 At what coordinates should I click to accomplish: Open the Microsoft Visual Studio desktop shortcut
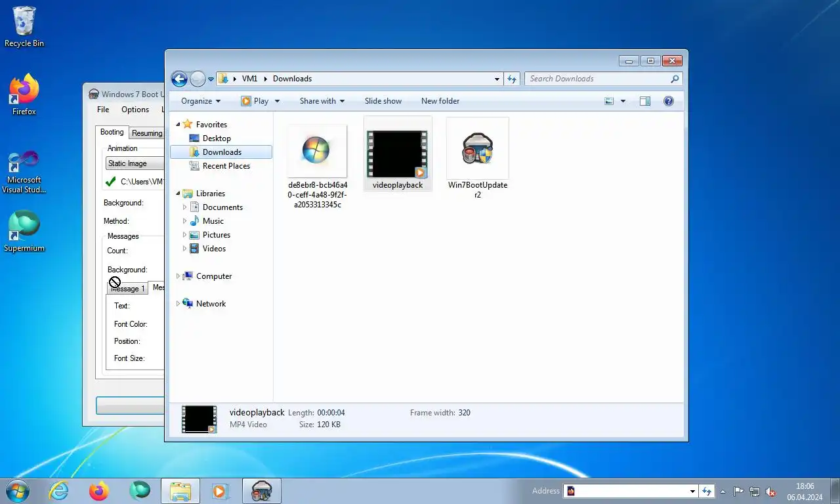[24, 172]
